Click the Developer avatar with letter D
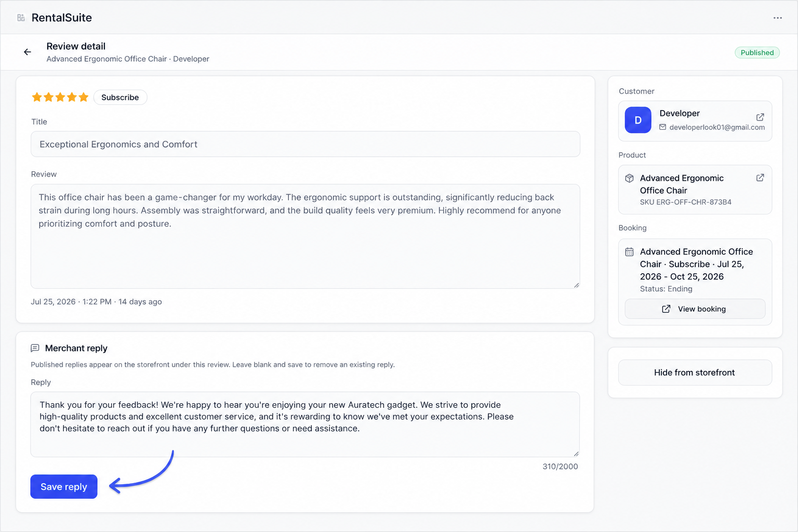The height and width of the screenshot is (532, 798). (x=638, y=120)
